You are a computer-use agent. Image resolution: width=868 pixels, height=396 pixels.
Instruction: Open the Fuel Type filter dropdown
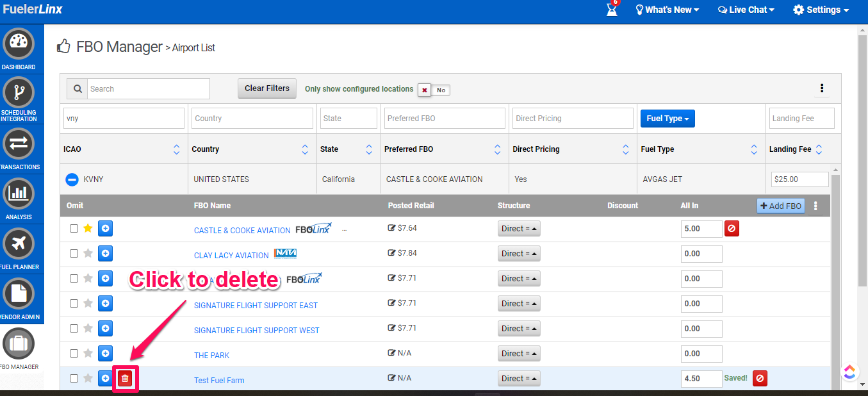tap(667, 119)
